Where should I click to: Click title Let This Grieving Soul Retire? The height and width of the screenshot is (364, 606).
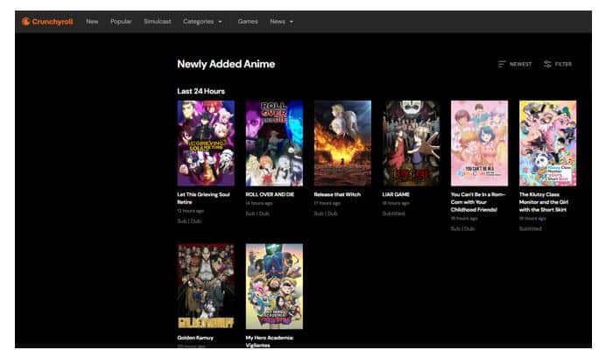click(x=203, y=198)
